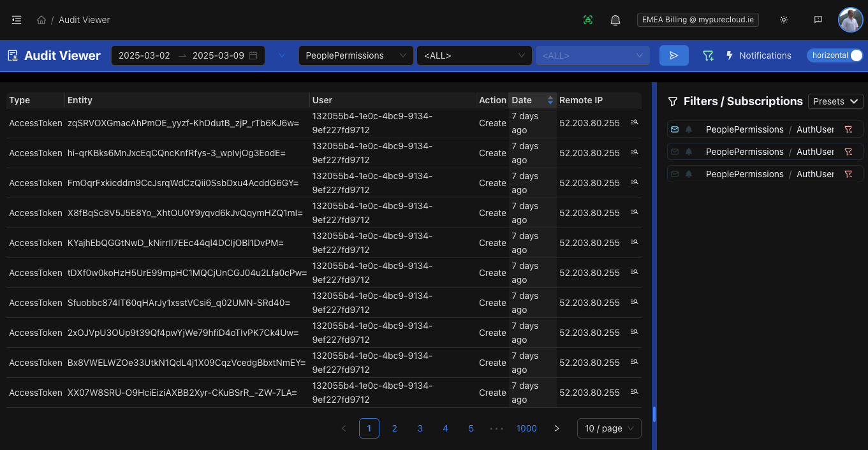Screen dimensions: 868x450
Task: Click the Audit Viewer breadcrumb
Action: 84,20
